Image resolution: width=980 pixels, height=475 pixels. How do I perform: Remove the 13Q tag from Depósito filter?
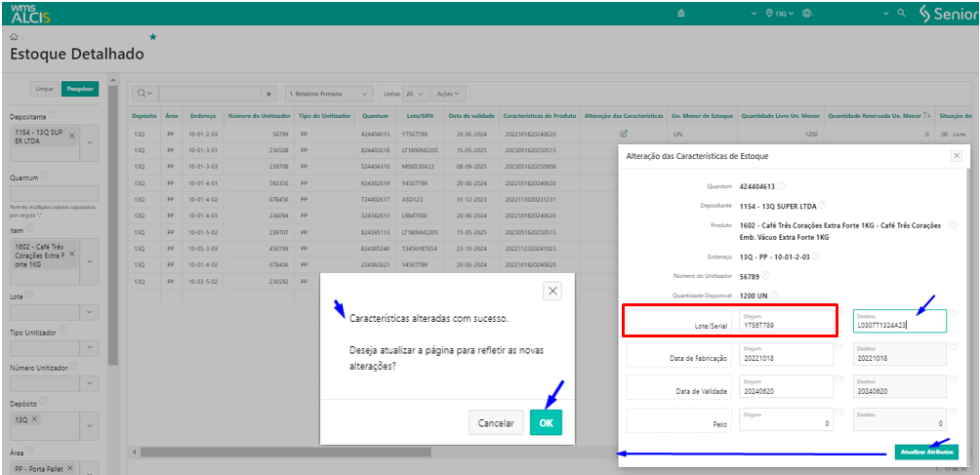34,420
